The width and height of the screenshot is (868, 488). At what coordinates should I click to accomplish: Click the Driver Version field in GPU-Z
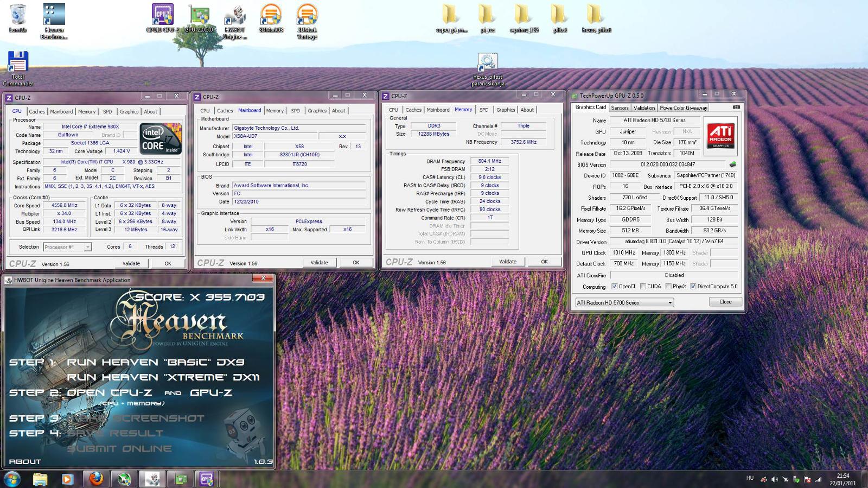tap(674, 242)
